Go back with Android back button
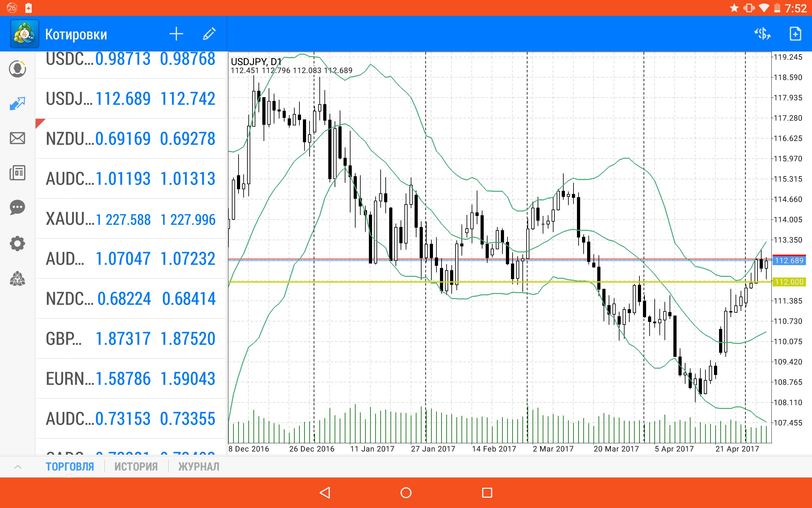Image resolution: width=812 pixels, height=508 pixels. (x=325, y=493)
